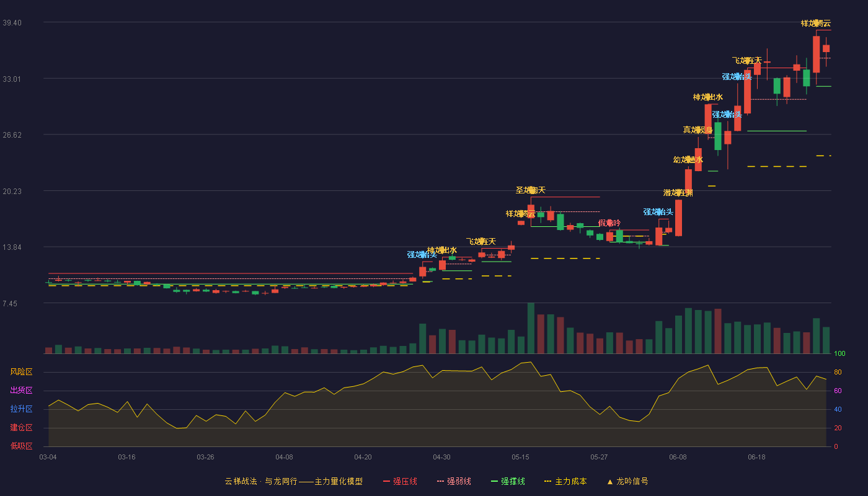Toggle the 主力成本 legend series

(565, 481)
